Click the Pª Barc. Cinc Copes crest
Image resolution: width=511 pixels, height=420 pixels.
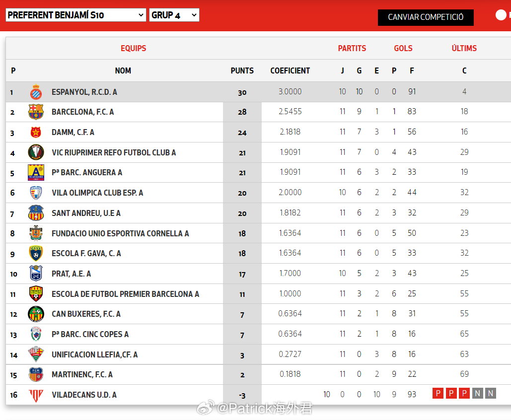point(36,334)
